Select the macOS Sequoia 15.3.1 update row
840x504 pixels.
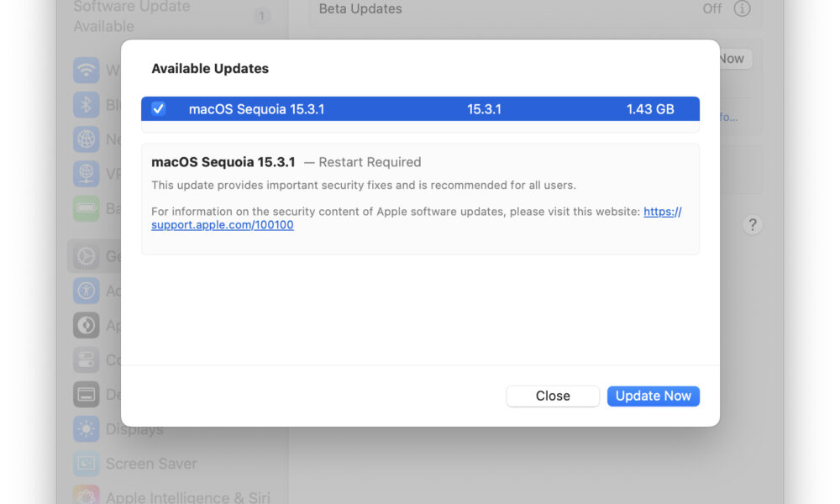point(420,108)
